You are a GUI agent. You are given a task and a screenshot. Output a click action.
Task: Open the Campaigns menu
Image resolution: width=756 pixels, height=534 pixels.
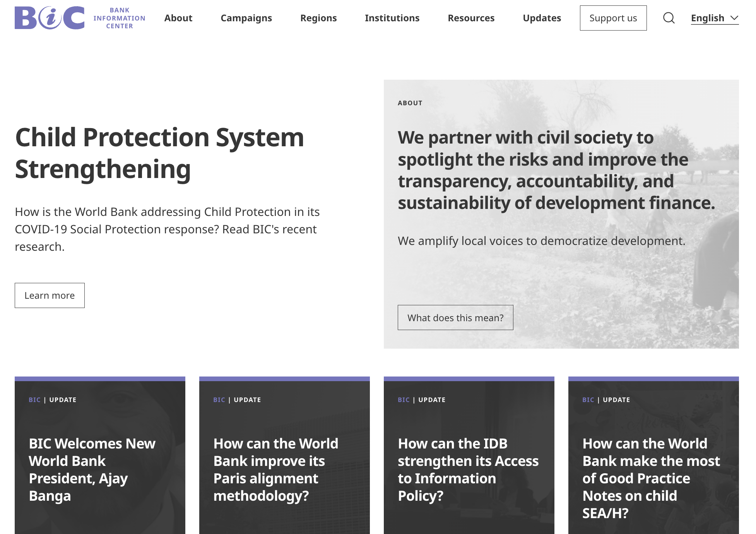point(246,18)
